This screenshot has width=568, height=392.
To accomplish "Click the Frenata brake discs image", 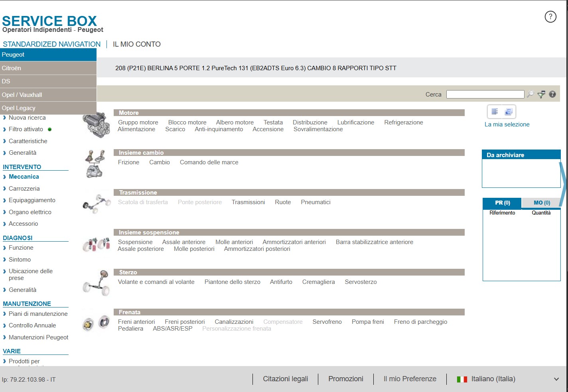I will click(x=96, y=323).
